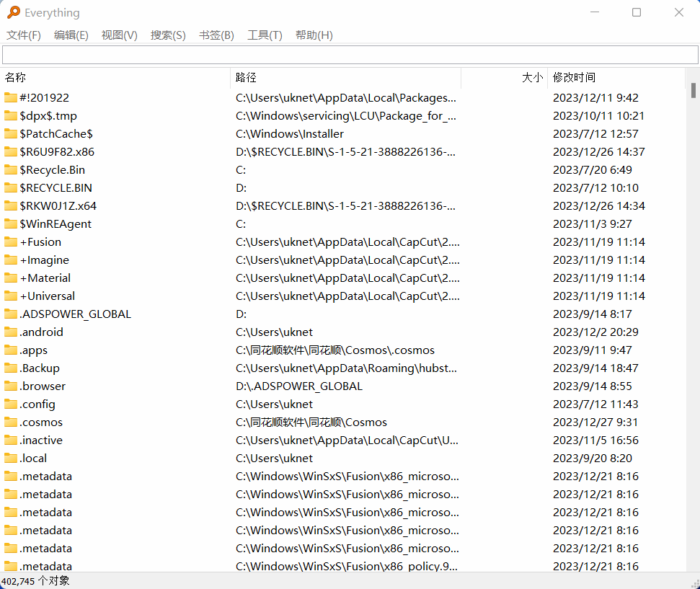Image resolution: width=700 pixels, height=589 pixels.
Task: Click the folder icon of $WinREAgent
Action: pos(11,223)
